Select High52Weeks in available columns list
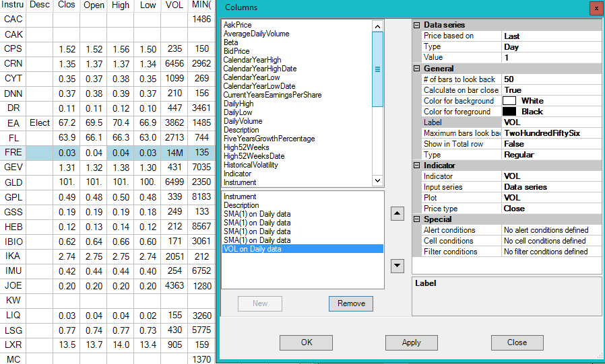The height and width of the screenshot is (364, 605). tap(246, 147)
